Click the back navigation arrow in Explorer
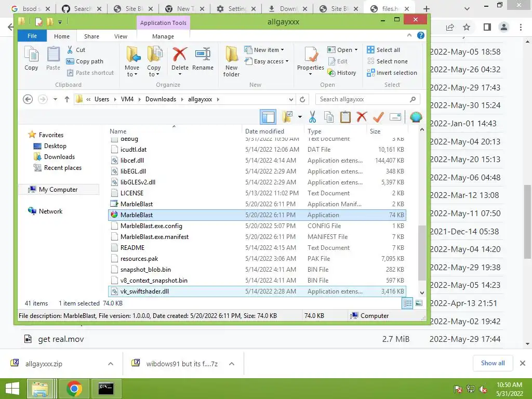Screen dimensions: 532x399 28,99
